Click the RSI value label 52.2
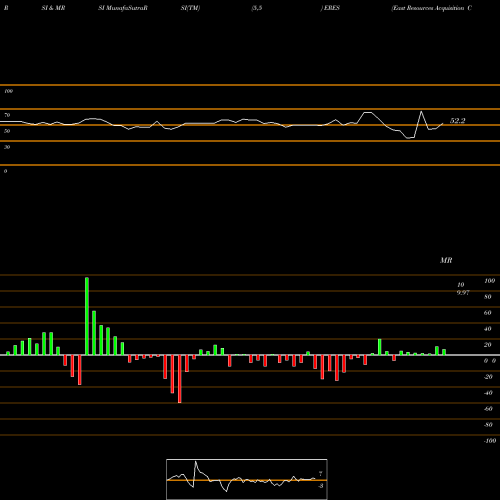This screenshot has width=500, height=500. click(x=457, y=121)
